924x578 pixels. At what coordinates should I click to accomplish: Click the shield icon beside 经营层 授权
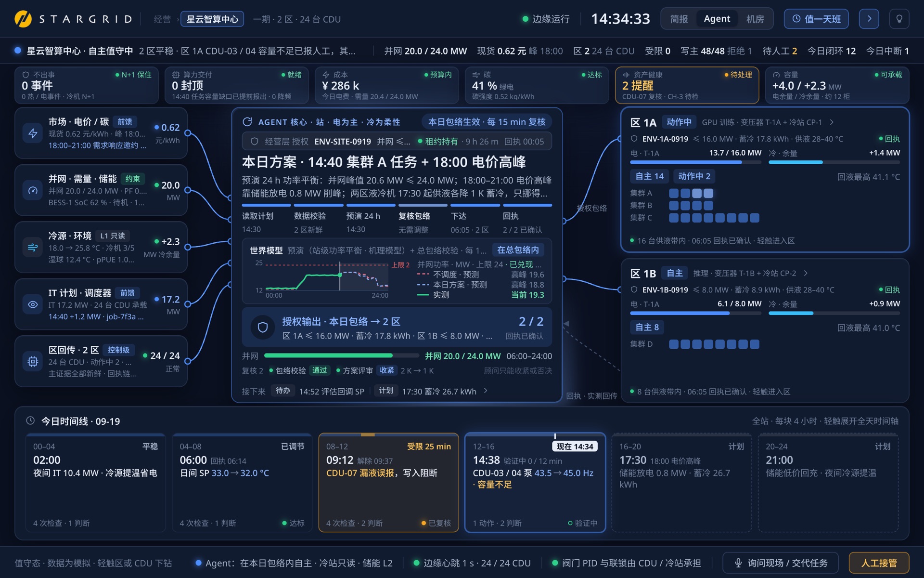(x=255, y=142)
